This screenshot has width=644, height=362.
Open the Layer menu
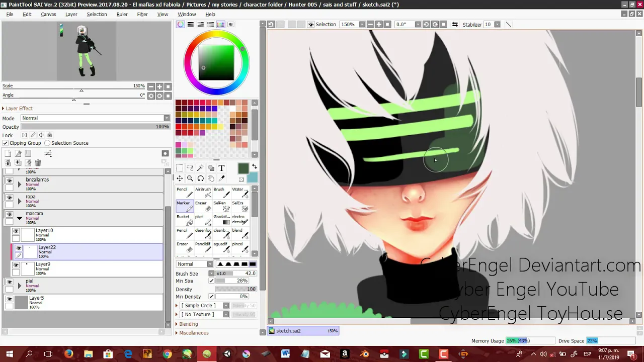tap(71, 14)
